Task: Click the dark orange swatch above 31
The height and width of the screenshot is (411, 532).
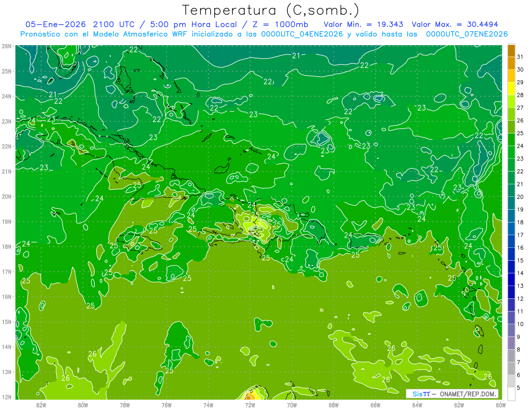Action: click(x=511, y=51)
